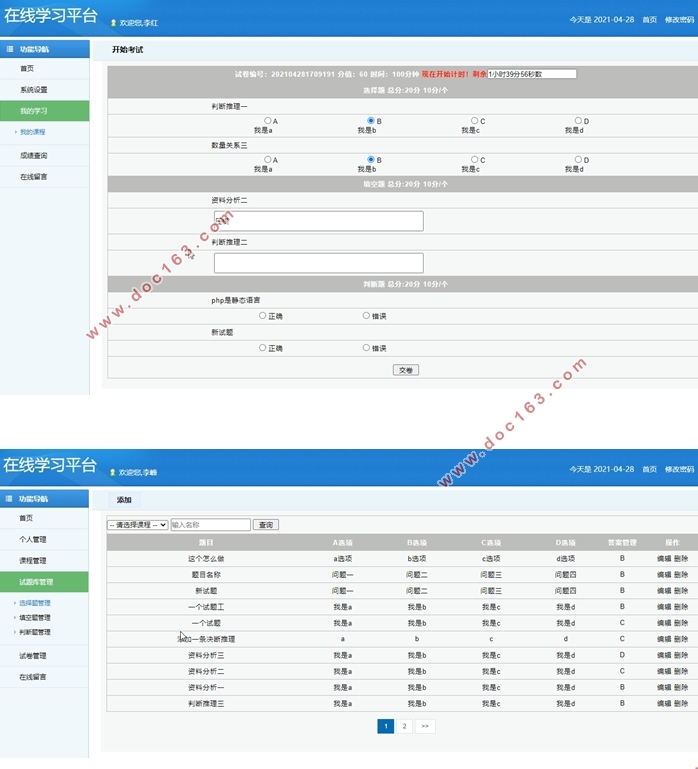
Task: Choose option D for question 数量关系三
Action: click(x=578, y=159)
